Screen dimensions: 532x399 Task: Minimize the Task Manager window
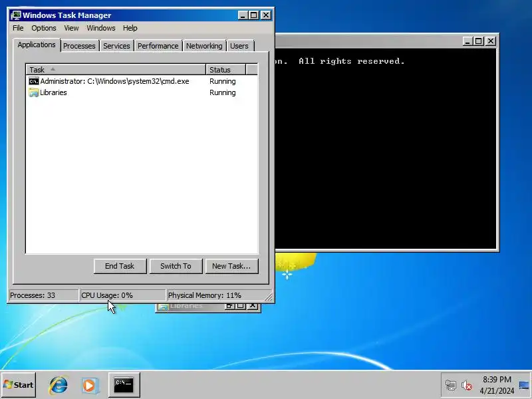click(x=242, y=15)
